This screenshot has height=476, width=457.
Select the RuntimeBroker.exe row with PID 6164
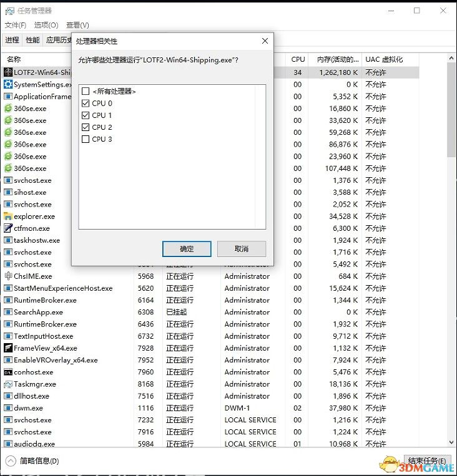point(211,300)
